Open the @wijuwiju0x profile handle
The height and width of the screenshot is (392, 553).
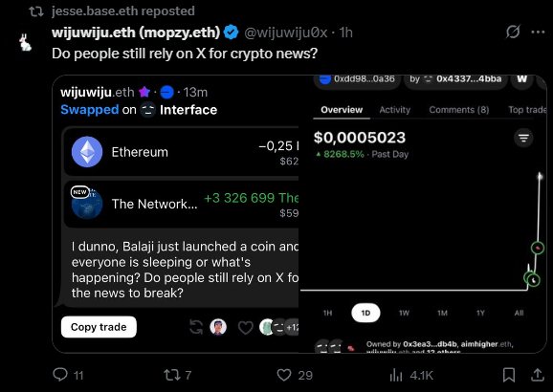point(286,33)
